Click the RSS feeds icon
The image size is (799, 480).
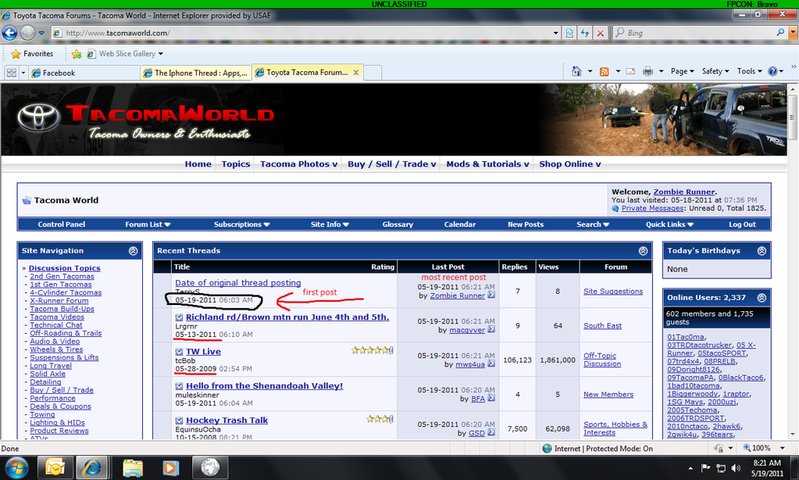click(604, 71)
